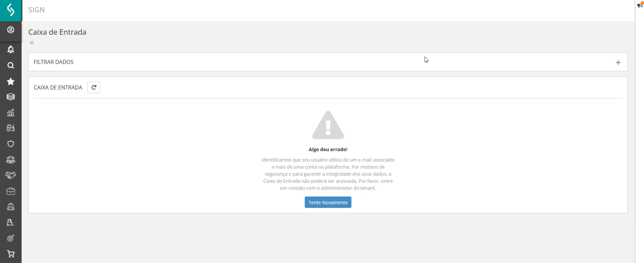Open the shopping cart icon in sidebar
This screenshot has height=263, width=644.
coord(11,254)
